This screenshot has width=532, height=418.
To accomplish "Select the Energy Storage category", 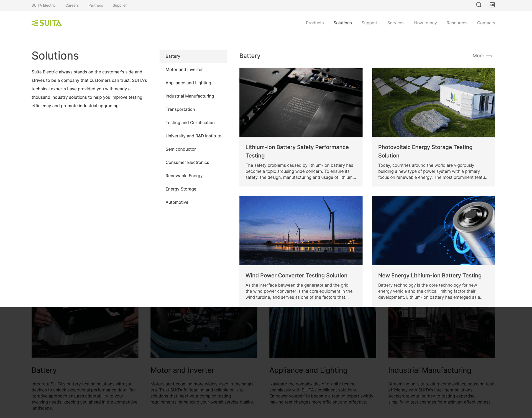I will [193, 189].
